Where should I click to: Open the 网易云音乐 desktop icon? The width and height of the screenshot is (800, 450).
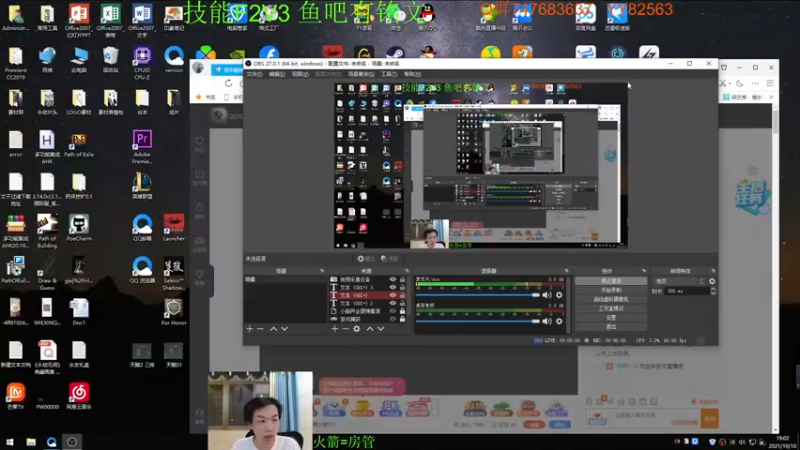pyautogui.click(x=79, y=396)
